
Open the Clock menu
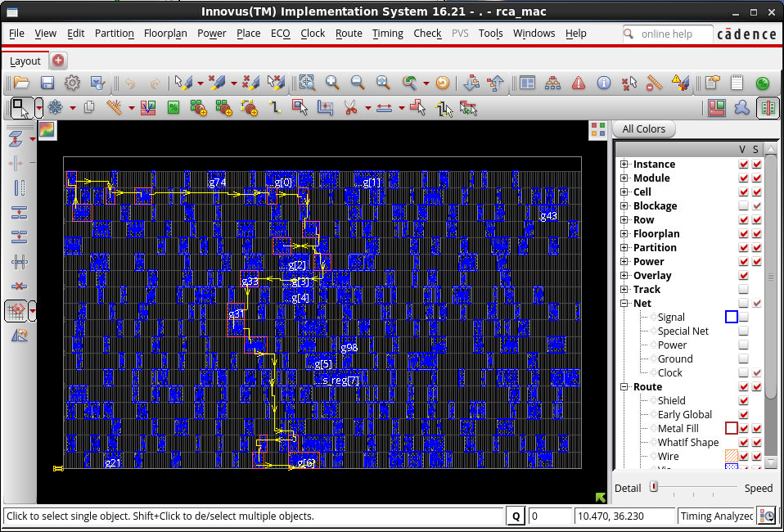[x=313, y=34]
